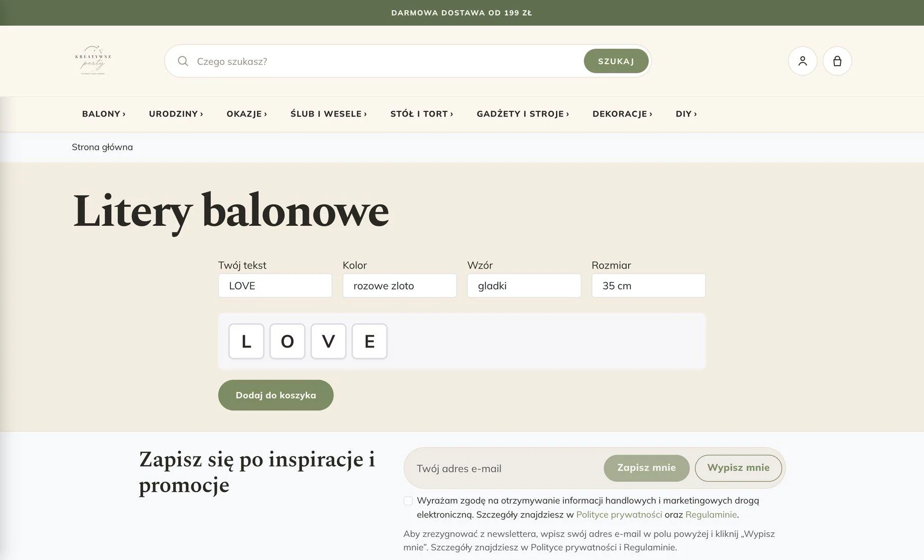Image resolution: width=924 pixels, height=560 pixels.
Task: Expand the OKAZJE menu
Action: [x=247, y=114]
